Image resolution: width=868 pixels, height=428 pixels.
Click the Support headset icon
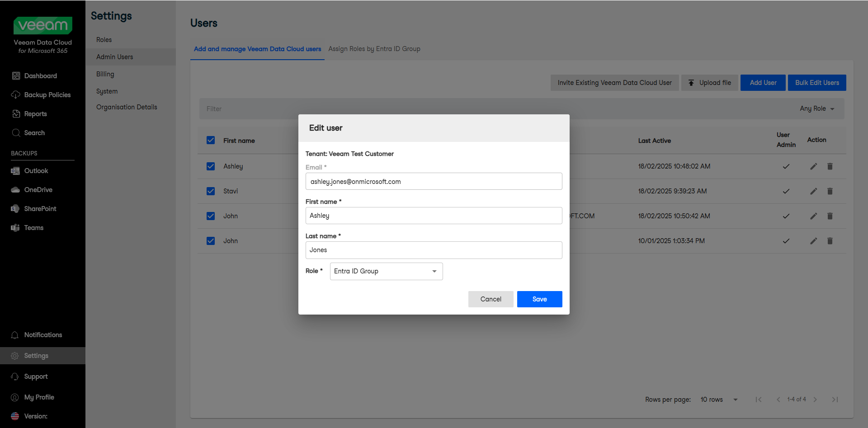point(15,376)
